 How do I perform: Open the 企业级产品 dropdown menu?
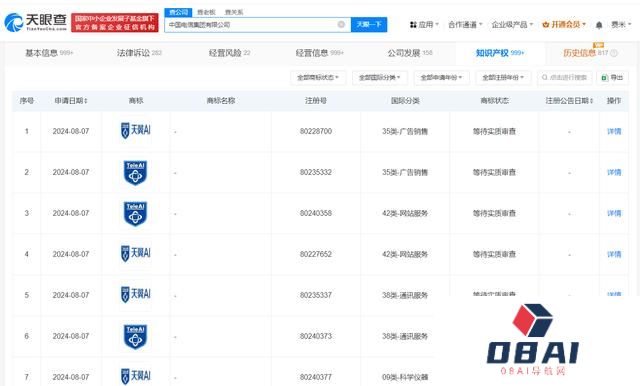pyautogui.click(x=512, y=24)
